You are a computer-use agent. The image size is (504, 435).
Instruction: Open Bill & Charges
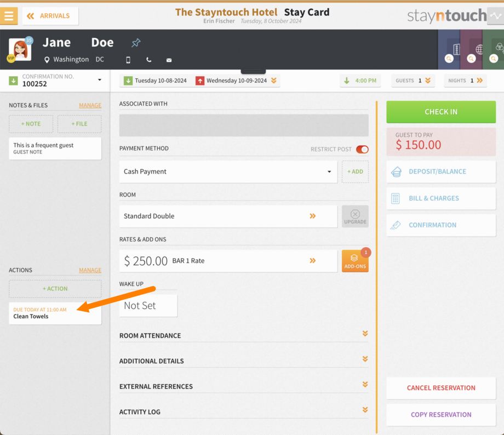click(x=441, y=198)
